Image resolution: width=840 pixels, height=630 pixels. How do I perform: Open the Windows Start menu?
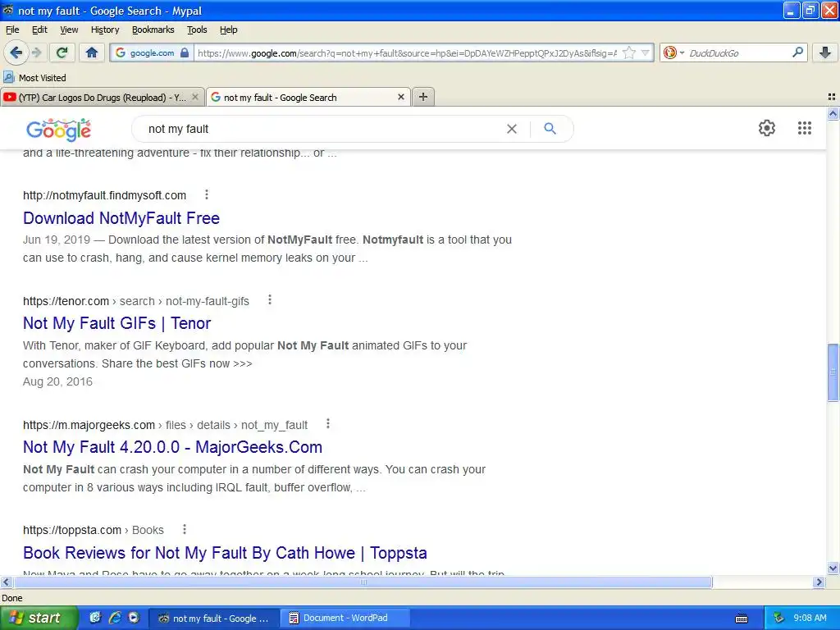pyautogui.click(x=39, y=618)
